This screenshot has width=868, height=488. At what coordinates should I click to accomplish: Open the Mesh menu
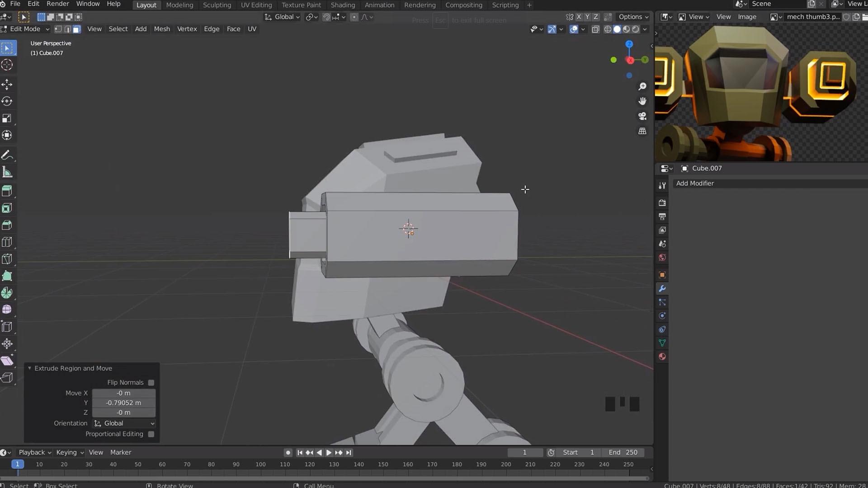coord(161,29)
